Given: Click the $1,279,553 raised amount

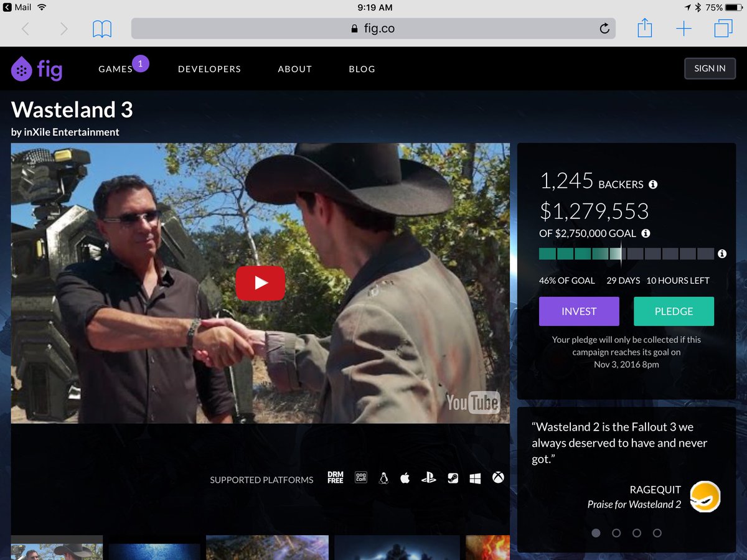Looking at the screenshot, I should (x=594, y=212).
